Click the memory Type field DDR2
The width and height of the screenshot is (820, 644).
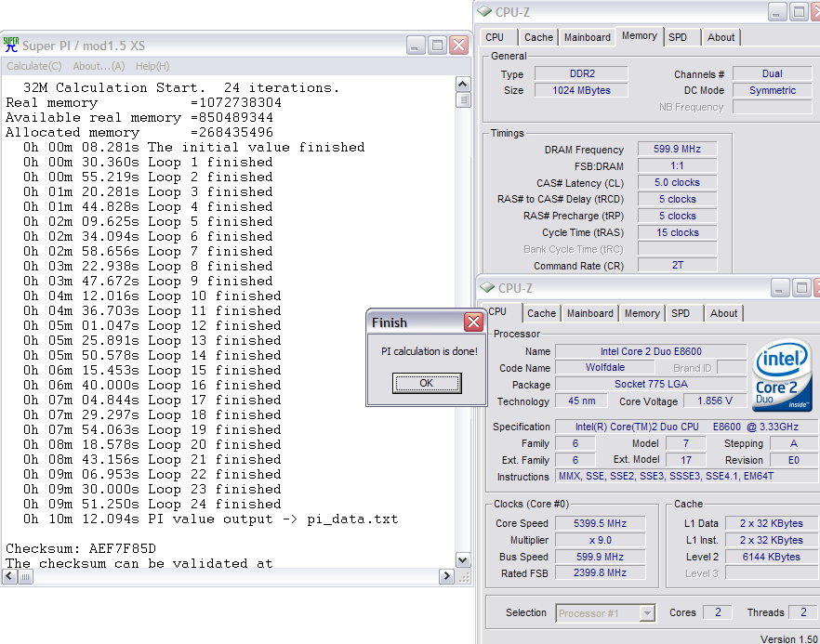pos(582,73)
